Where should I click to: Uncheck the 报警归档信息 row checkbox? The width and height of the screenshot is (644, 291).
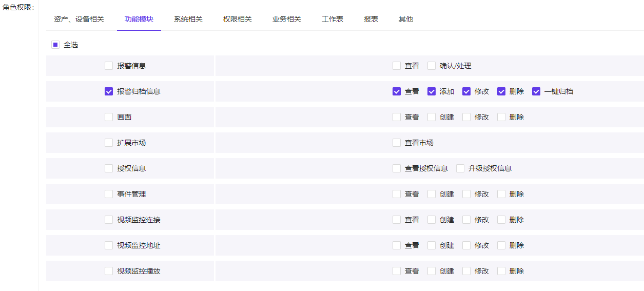pos(109,91)
